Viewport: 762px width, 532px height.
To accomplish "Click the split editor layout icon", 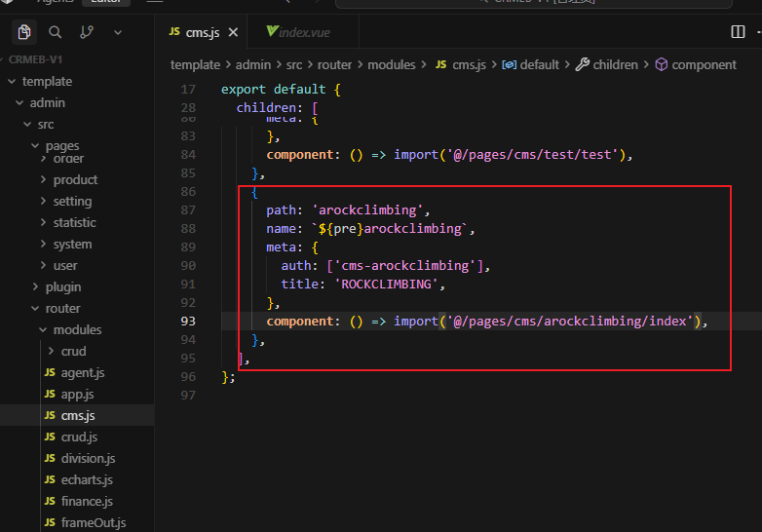I will click(738, 32).
